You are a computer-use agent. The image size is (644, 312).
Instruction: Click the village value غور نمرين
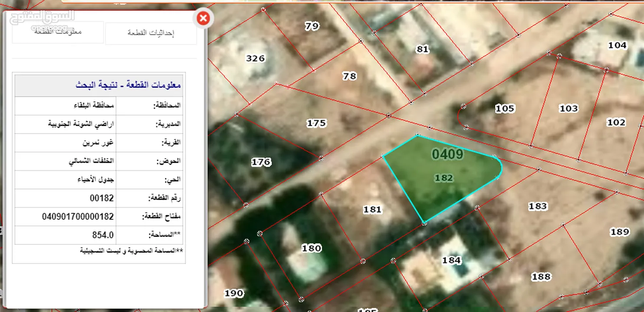tap(99, 142)
